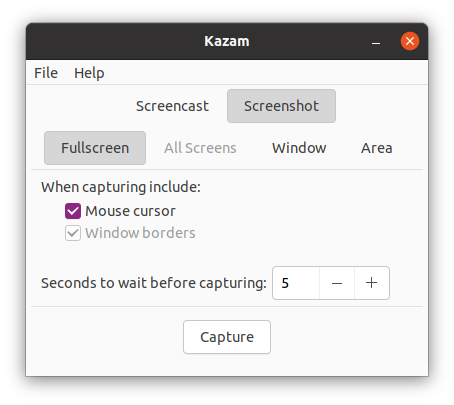Viewport: 454px width, 405px height.
Task: Uncheck the Mouse cursor checkbox
Action: pyautogui.click(x=73, y=211)
